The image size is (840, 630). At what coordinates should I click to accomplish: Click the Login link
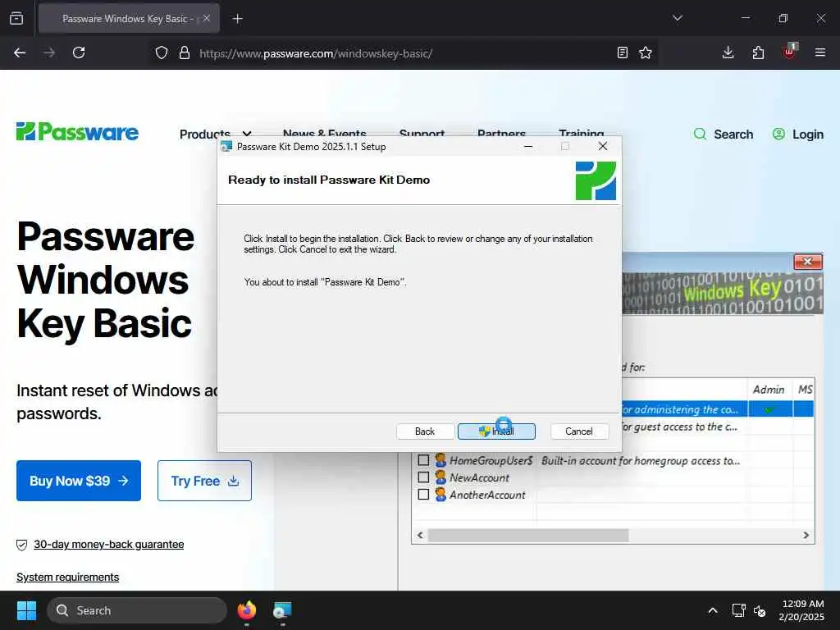(798, 134)
